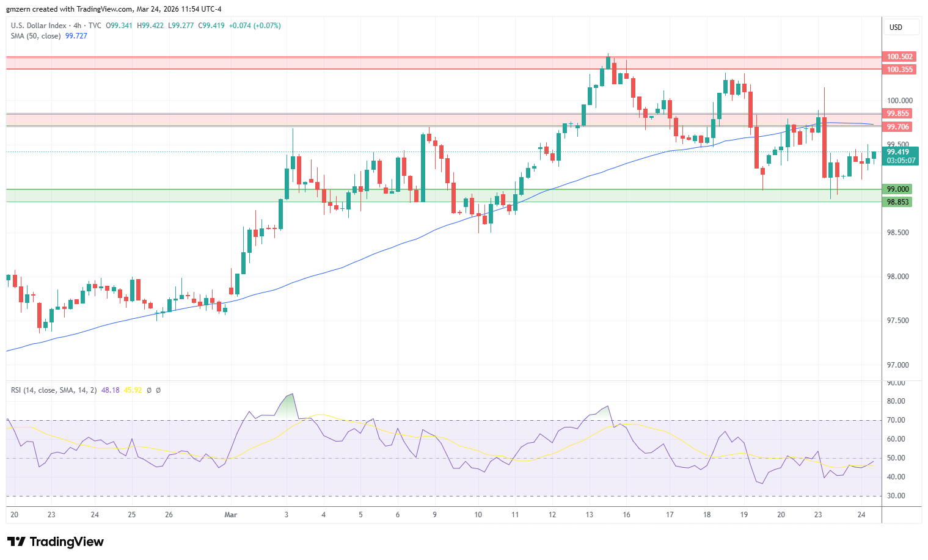This screenshot has height=560, width=928.
Task: Click the 99.000 support price label
Action: 897,189
